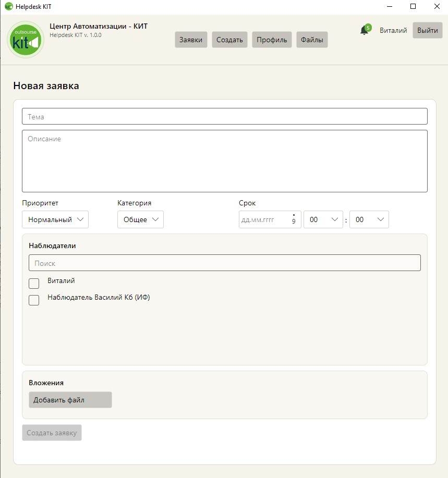This screenshot has width=448, height=478.
Task: Click the Выйти logout button
Action: (x=427, y=31)
